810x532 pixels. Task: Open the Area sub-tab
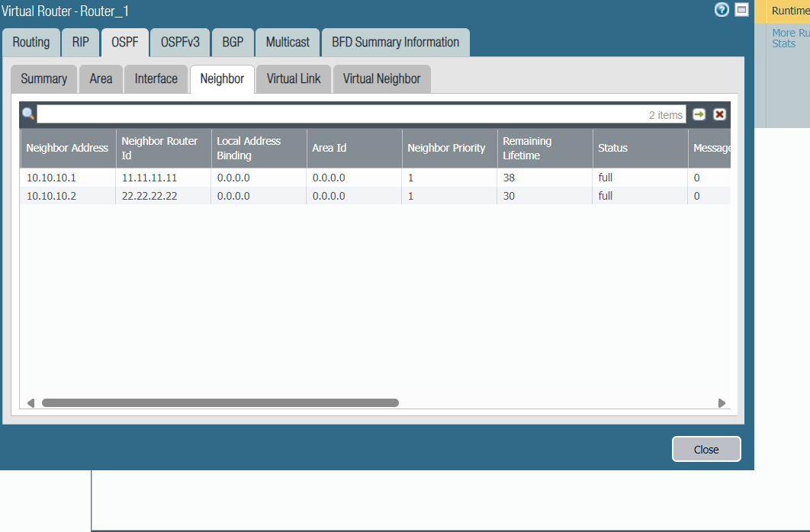[100, 79]
